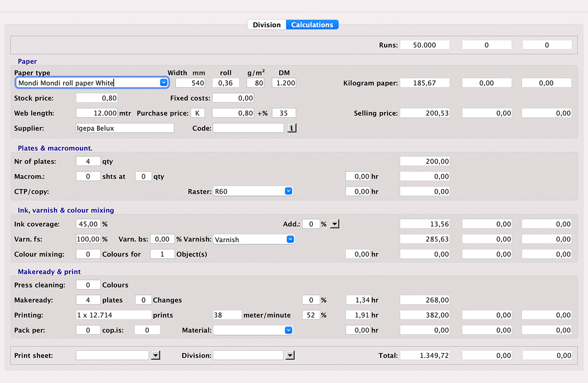Viewport: 588px width, 383px height.
Task: Open the Raster dropdown showing R60
Action: click(289, 191)
